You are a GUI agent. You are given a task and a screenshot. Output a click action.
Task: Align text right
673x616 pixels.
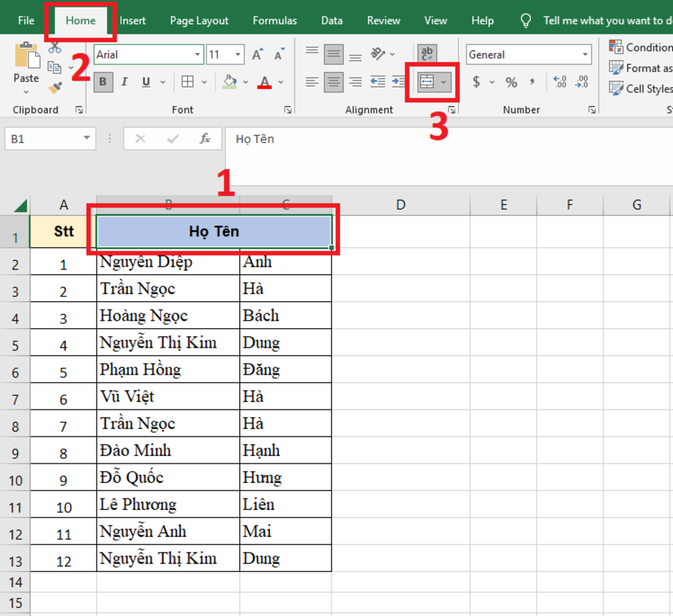pos(355,81)
